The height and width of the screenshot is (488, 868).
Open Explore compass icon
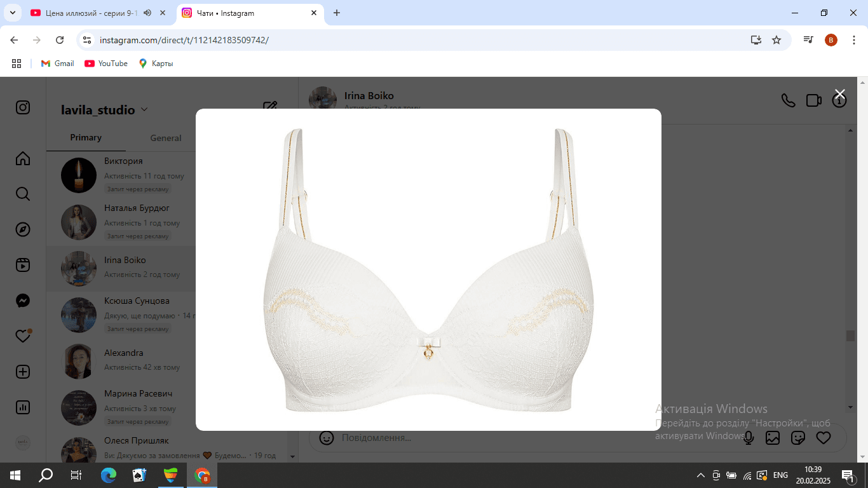(x=23, y=229)
